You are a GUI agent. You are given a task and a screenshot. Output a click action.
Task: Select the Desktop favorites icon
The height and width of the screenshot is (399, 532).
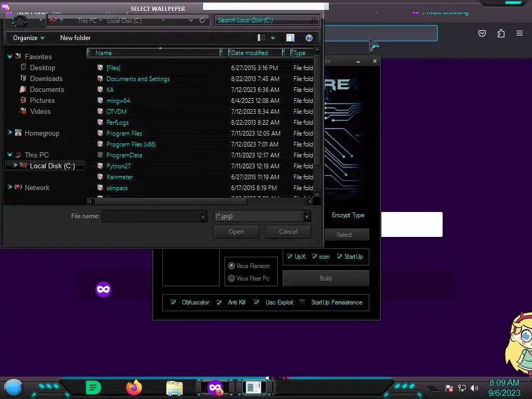coord(23,67)
